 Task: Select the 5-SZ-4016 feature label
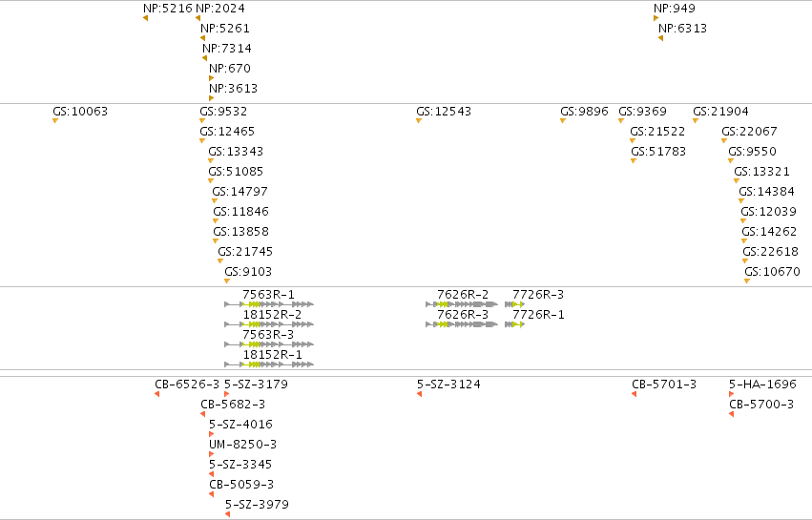click(x=240, y=425)
